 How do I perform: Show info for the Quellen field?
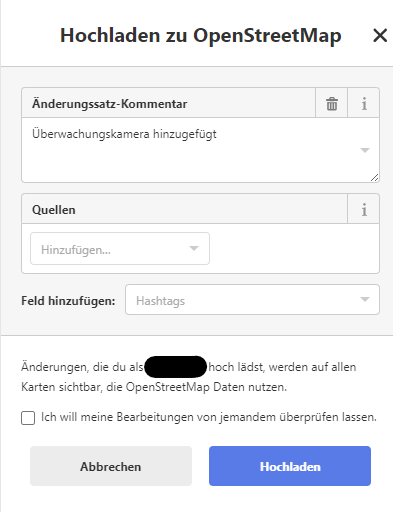click(x=364, y=209)
